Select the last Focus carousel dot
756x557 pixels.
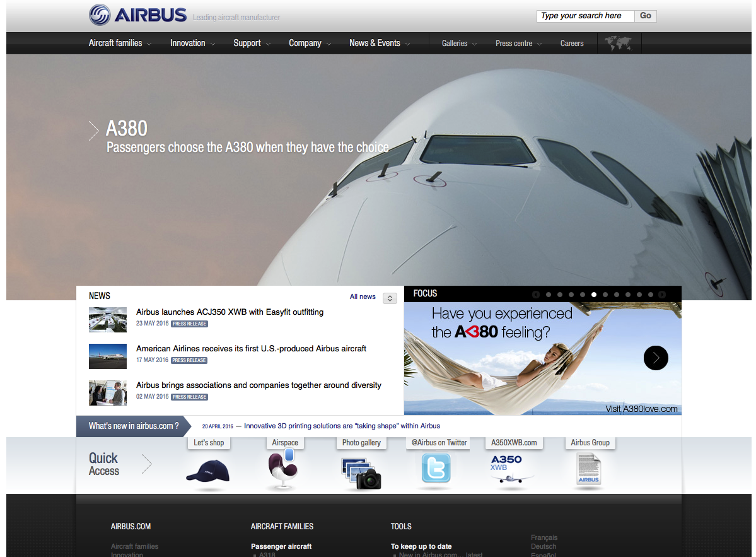point(651,295)
